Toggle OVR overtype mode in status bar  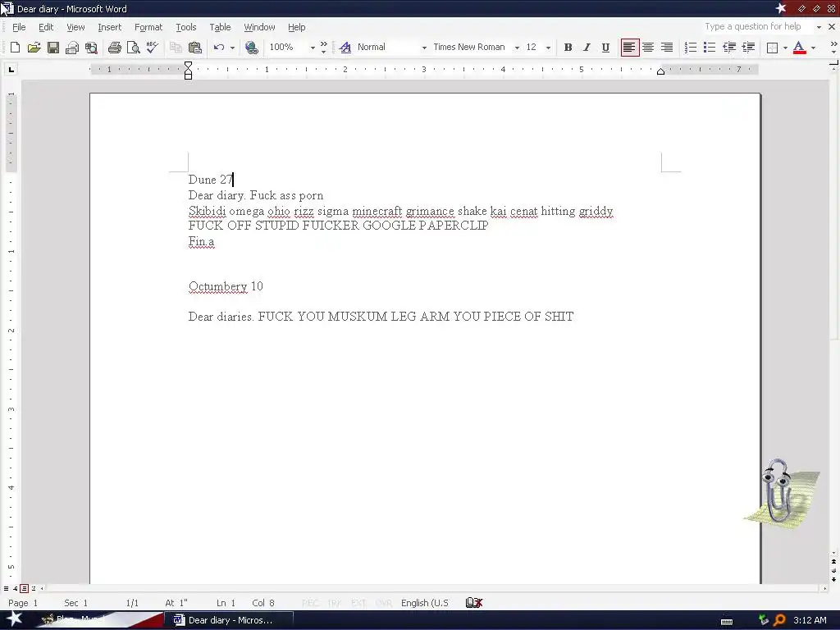click(384, 603)
